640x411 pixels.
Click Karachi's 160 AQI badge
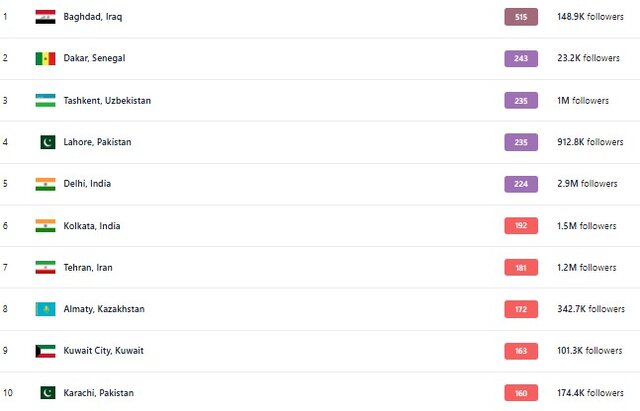pyautogui.click(x=521, y=393)
